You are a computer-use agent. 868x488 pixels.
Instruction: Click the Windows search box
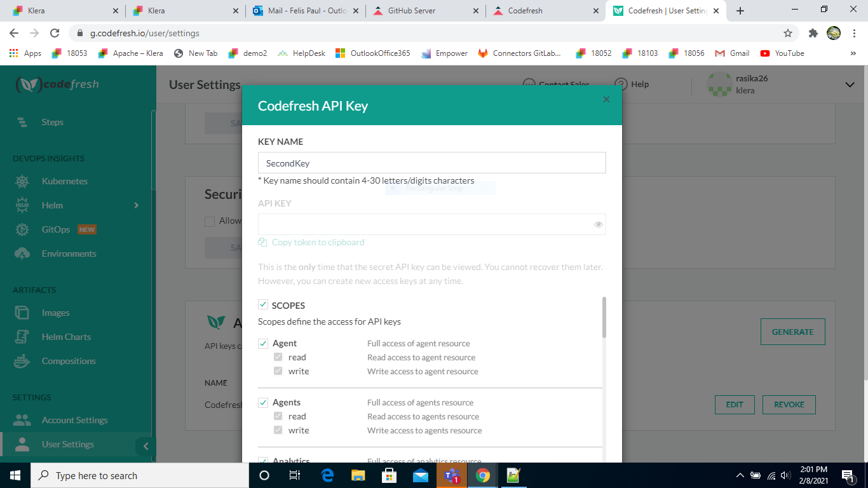click(140, 475)
